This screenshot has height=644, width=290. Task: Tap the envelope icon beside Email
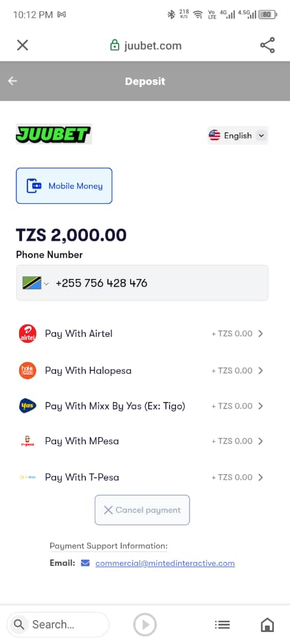pos(85,563)
